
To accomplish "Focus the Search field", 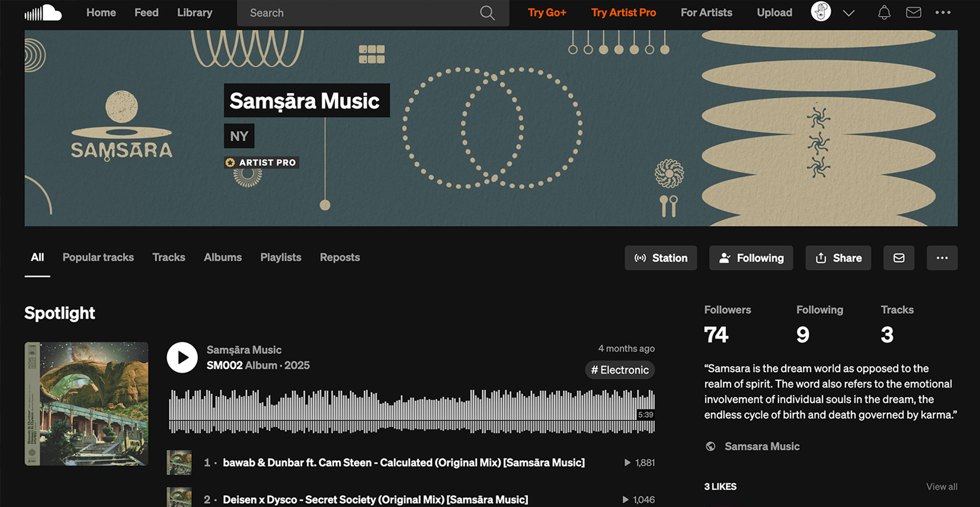I will pos(373,13).
